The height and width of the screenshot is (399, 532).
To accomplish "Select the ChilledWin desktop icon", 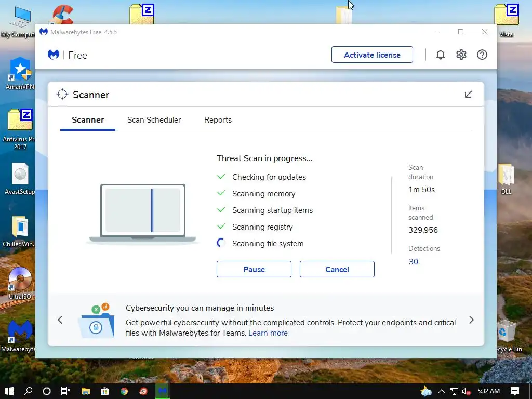I will [20, 232].
